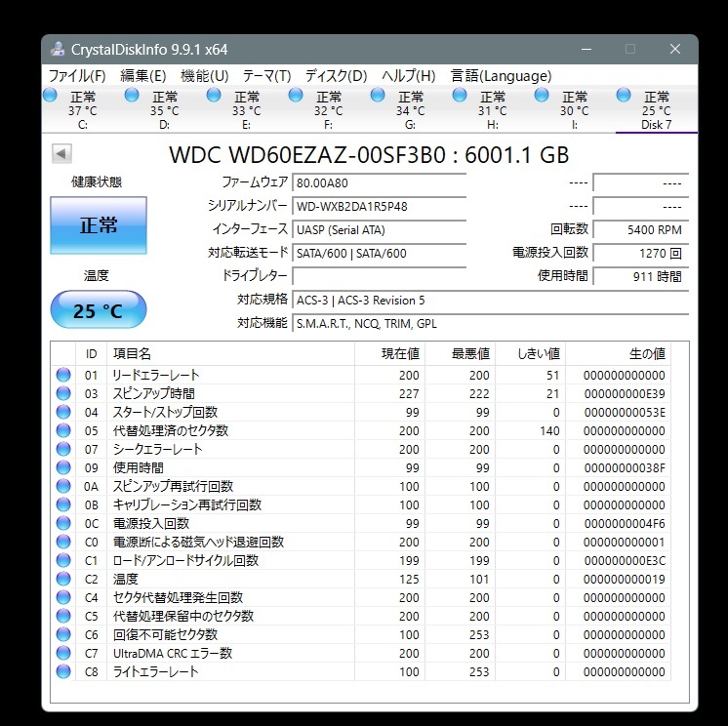Click transfer mode field SATA/600 | SATA/600

(380, 253)
